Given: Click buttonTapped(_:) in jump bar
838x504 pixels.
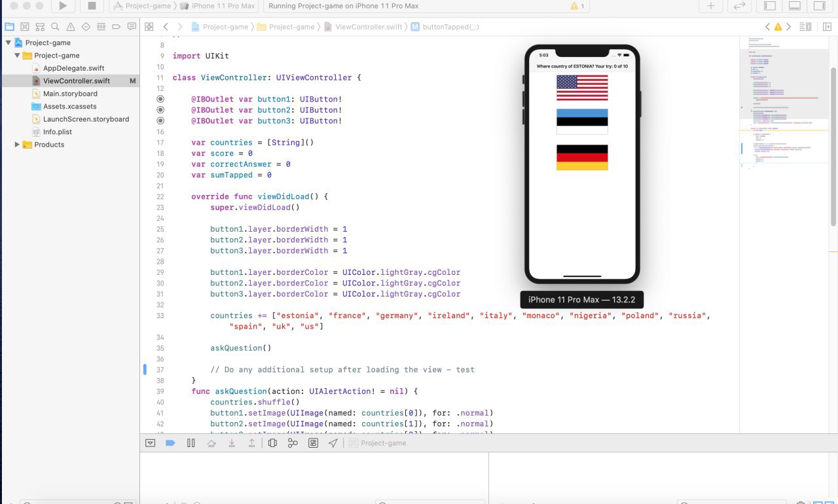Looking at the screenshot, I should click(445, 27).
